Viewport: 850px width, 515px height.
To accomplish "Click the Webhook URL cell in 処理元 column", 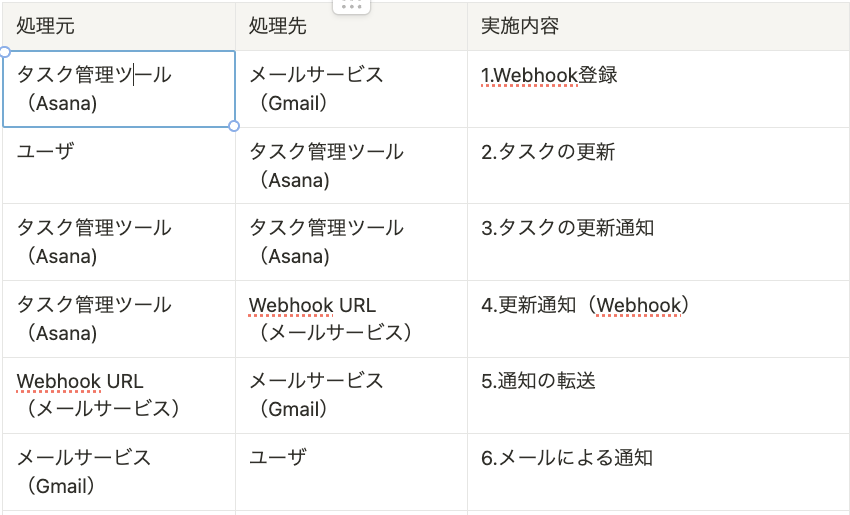I will click(119, 395).
